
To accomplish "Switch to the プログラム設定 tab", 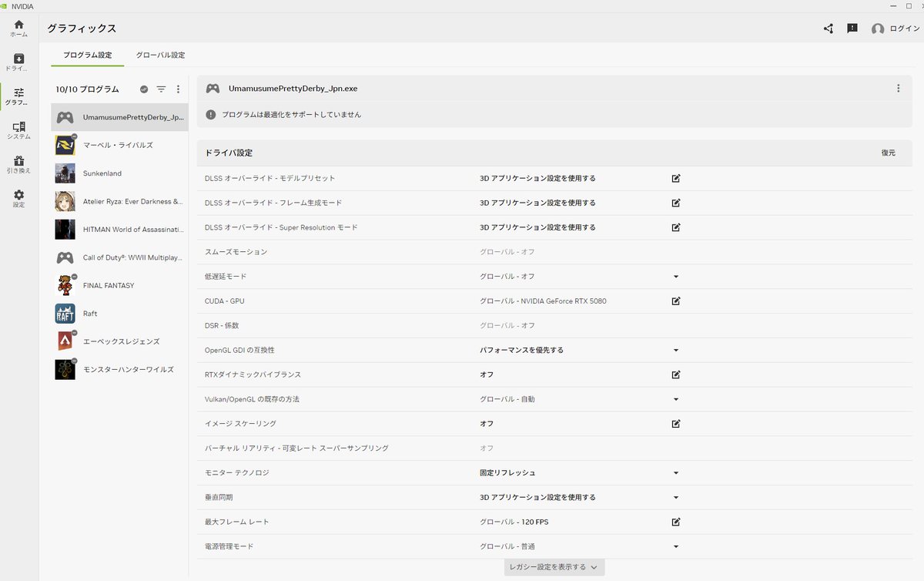I will (87, 55).
